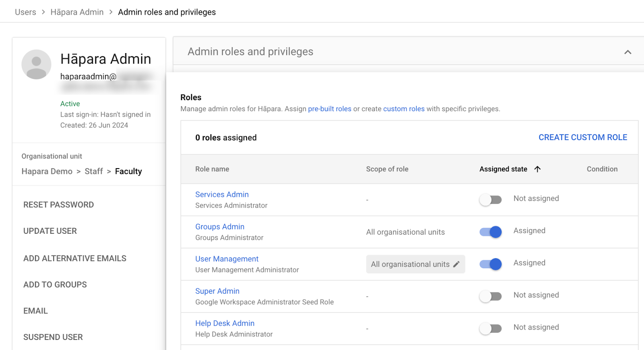Open the custom roles link
The image size is (644, 350).
[404, 109]
